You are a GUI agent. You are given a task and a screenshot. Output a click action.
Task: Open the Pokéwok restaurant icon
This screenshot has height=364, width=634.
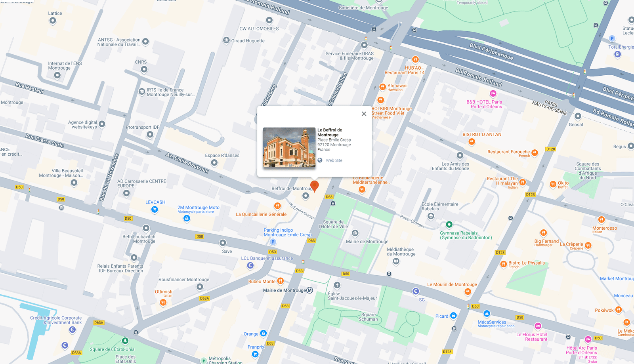tap(619, 310)
